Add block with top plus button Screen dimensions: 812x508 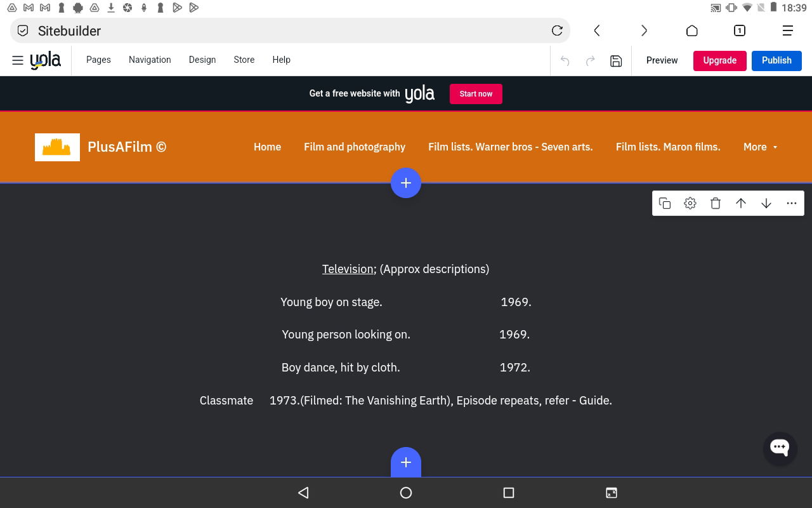pos(406,183)
